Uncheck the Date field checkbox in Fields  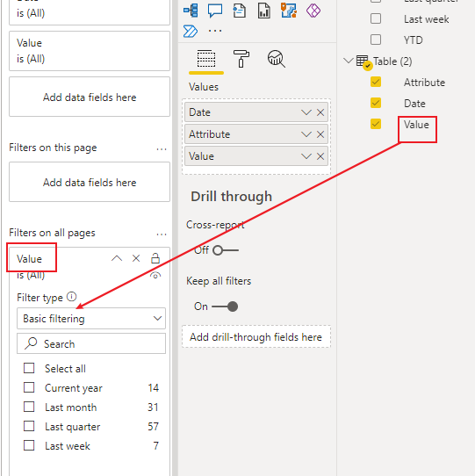click(x=376, y=103)
